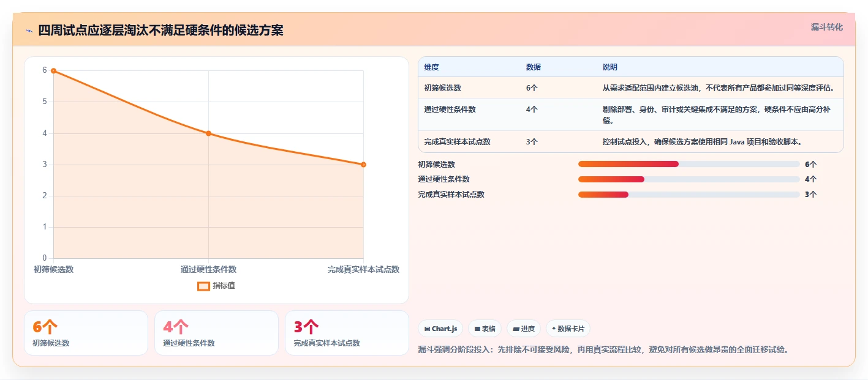This screenshot has height=380, width=868.
Task: Click the 初筛候选数 label beside the progress bar
Action: coord(436,164)
